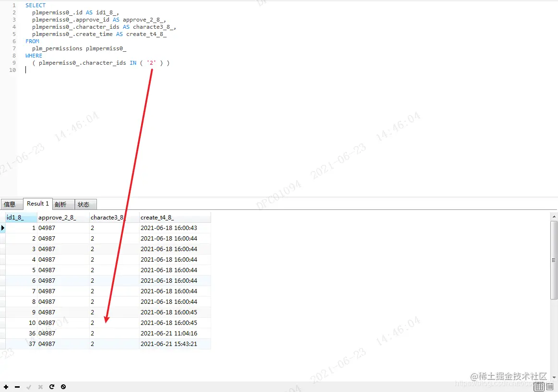Screen dimensions: 558x392
Task: Select create time cell of row with id 9
Action: tap(175, 312)
